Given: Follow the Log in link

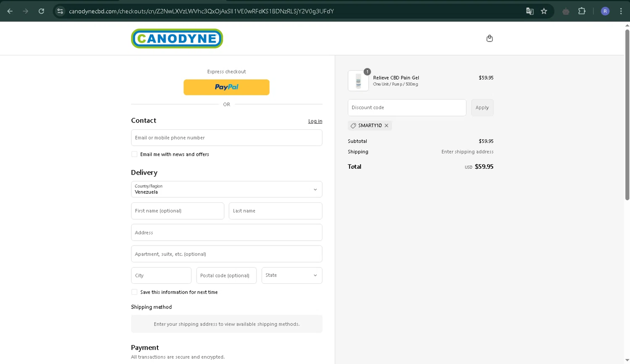Looking at the screenshot, I should click(x=315, y=121).
